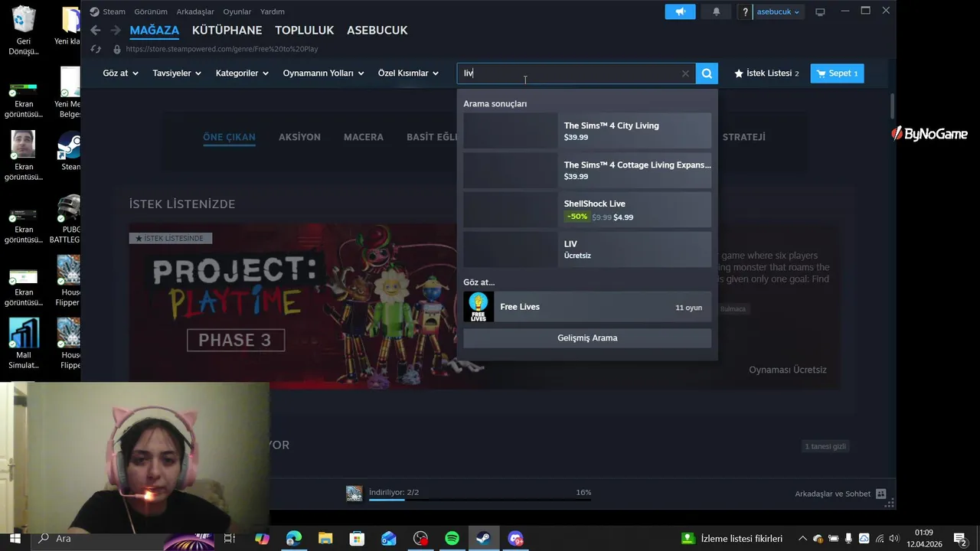This screenshot has height=551, width=980.
Task: Select The Sims 4 Cottage Living result
Action: [587, 170]
